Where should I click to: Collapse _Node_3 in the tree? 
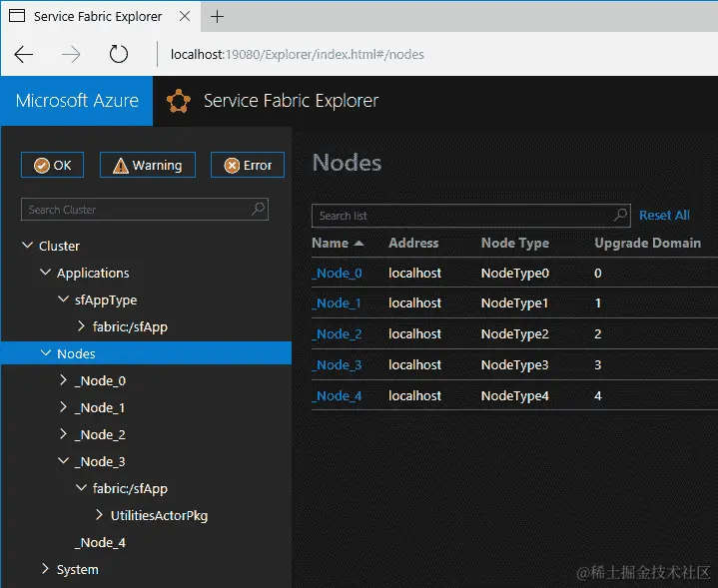pyautogui.click(x=63, y=460)
